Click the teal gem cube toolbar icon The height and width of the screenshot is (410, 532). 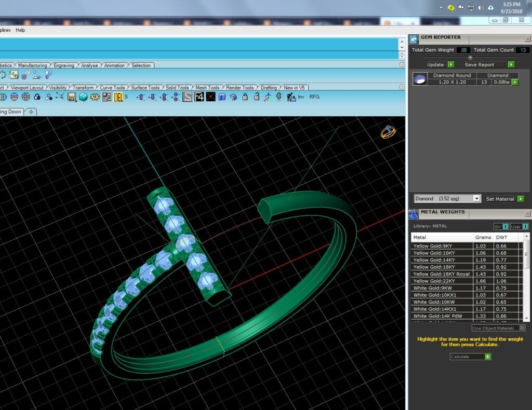coord(83,97)
